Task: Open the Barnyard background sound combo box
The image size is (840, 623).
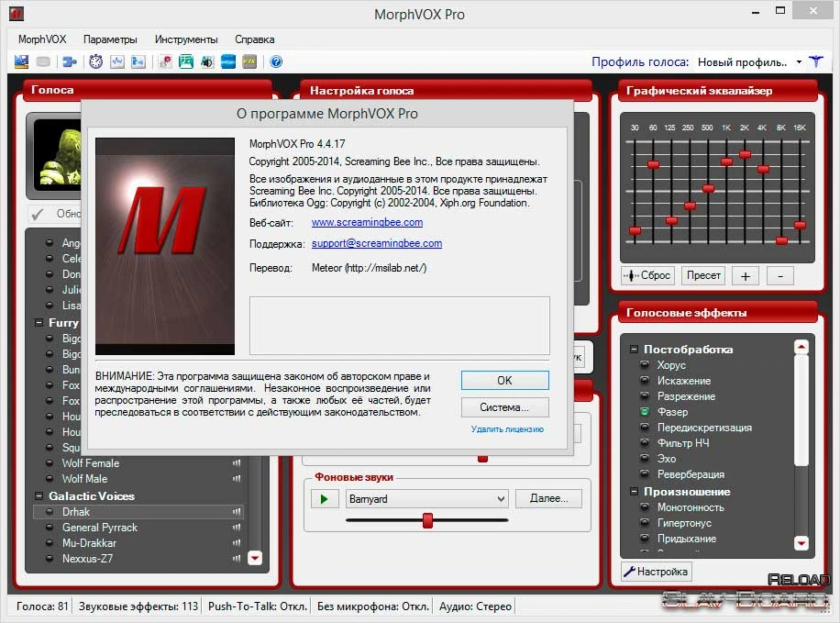Action: tap(427, 499)
